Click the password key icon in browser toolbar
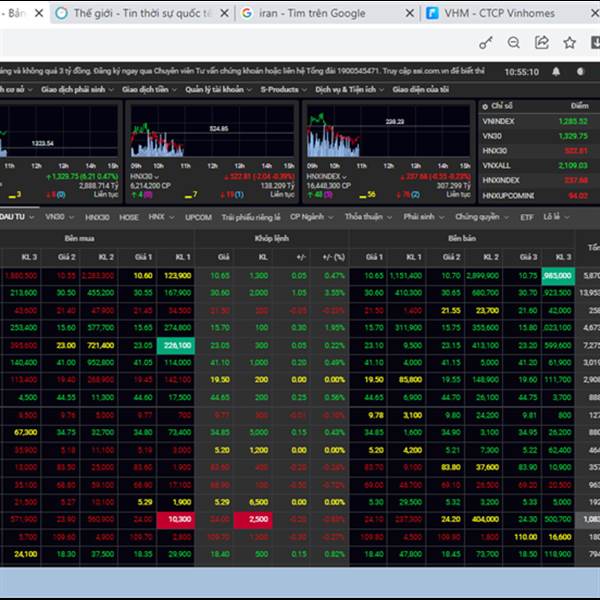This screenshot has height=600, width=600. point(486,43)
